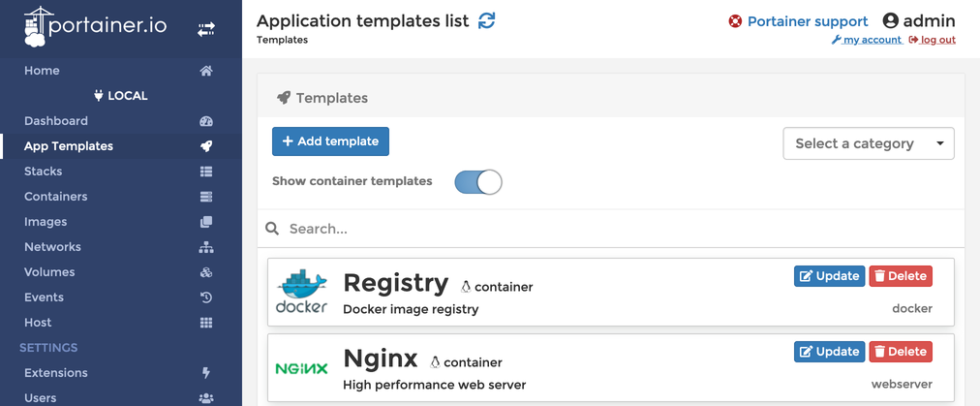Image resolution: width=980 pixels, height=406 pixels.
Task: Click the App Templates rocket icon in sidebar
Action: pos(206,146)
